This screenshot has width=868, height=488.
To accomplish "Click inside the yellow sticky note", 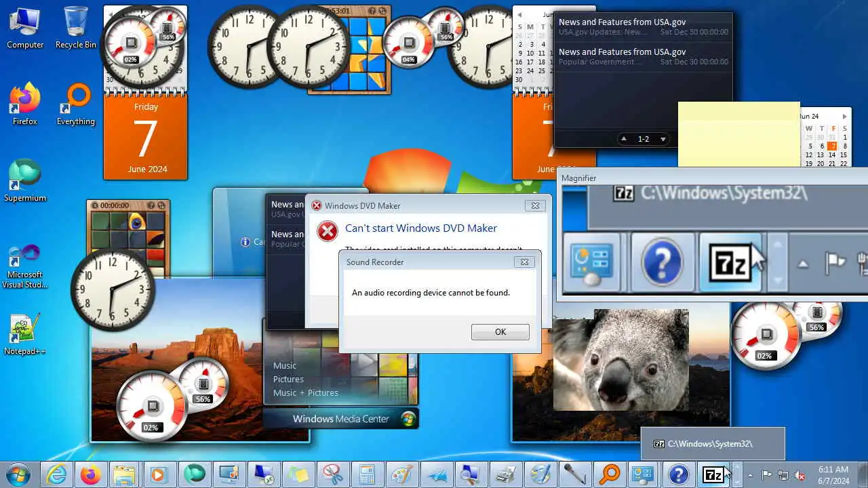I will (x=739, y=134).
